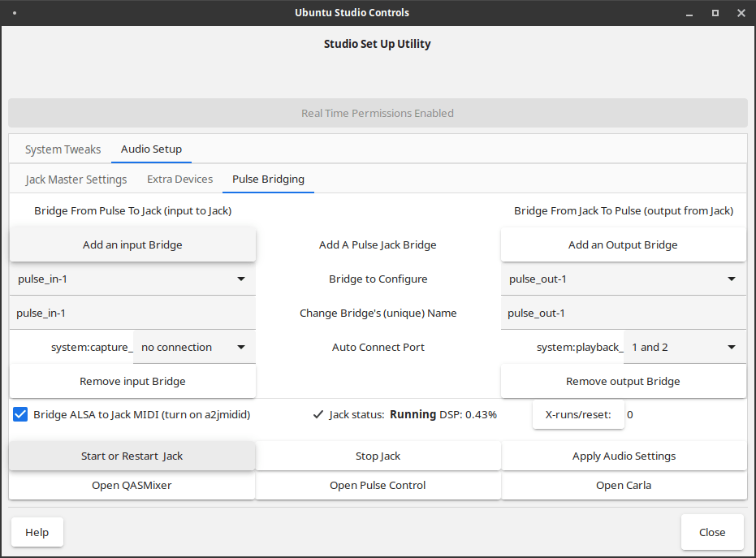The height and width of the screenshot is (558, 756).
Task: Switch to the System Tweaks tab
Action: tap(63, 149)
